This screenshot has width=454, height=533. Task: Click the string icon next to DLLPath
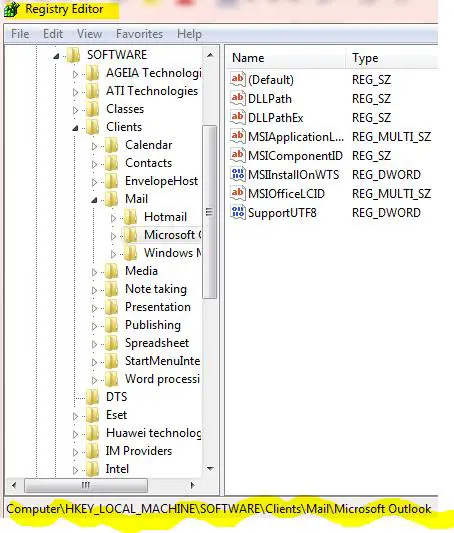(x=238, y=99)
